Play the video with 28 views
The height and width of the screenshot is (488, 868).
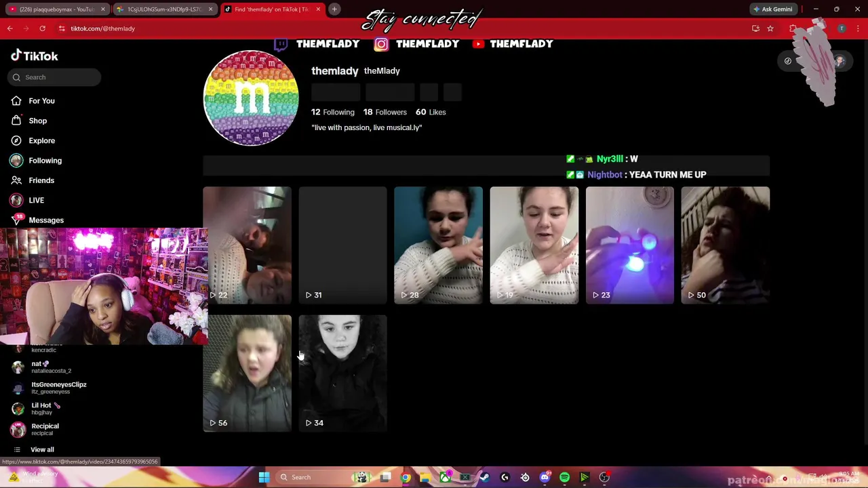click(x=438, y=245)
